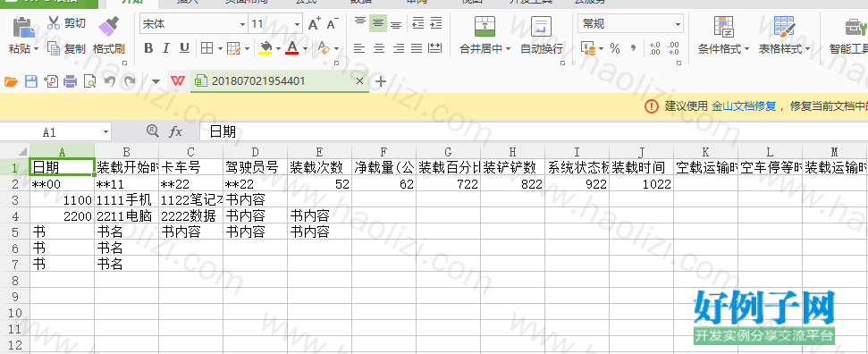Cut selection with the scissors icon
The width and height of the screenshot is (868, 354).
tap(54, 22)
